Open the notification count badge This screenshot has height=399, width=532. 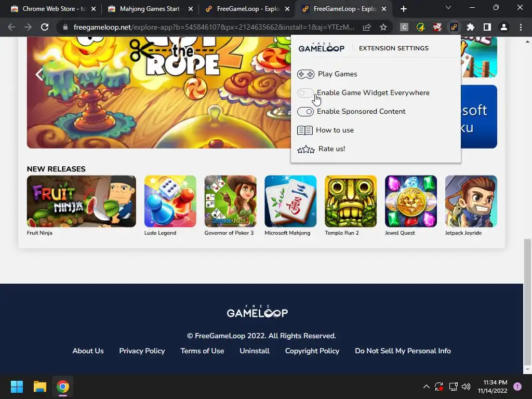pos(517,387)
